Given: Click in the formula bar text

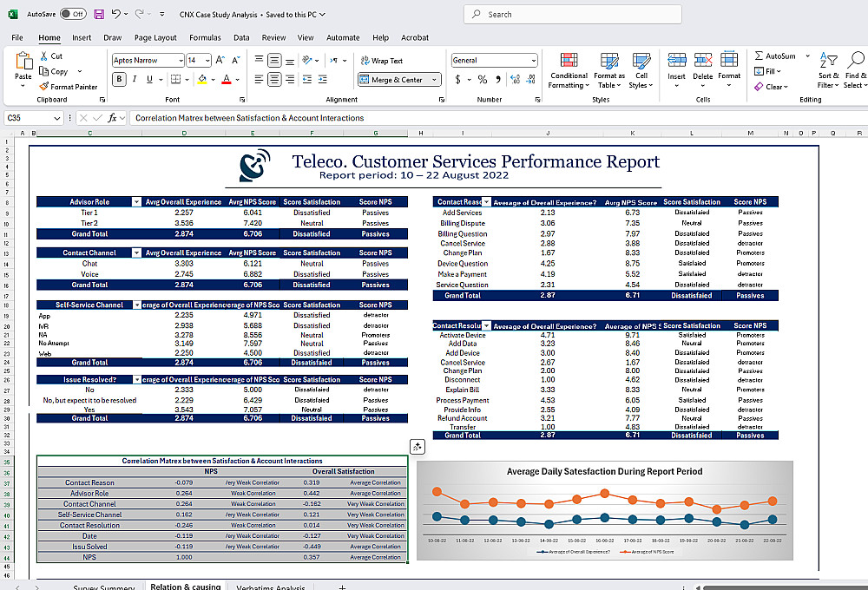Looking at the screenshot, I should pos(250,118).
